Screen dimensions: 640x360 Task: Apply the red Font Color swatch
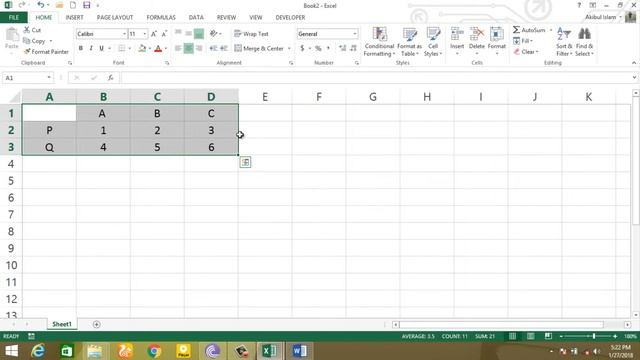(x=158, y=48)
